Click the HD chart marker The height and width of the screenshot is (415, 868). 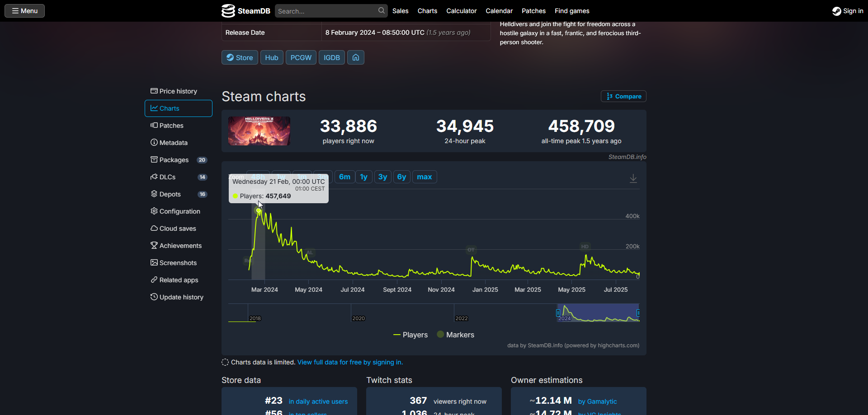[x=585, y=247]
